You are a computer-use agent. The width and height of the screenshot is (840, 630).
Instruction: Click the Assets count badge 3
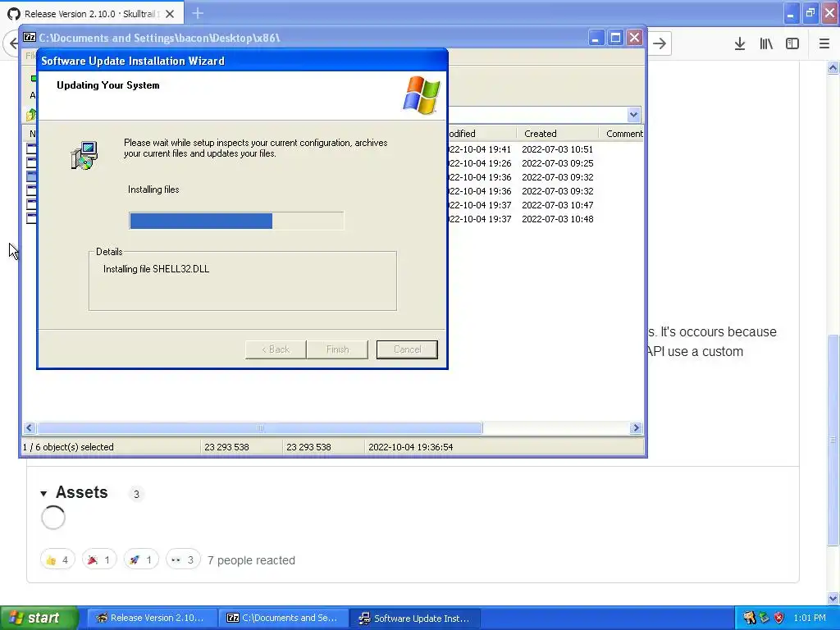[136, 493]
